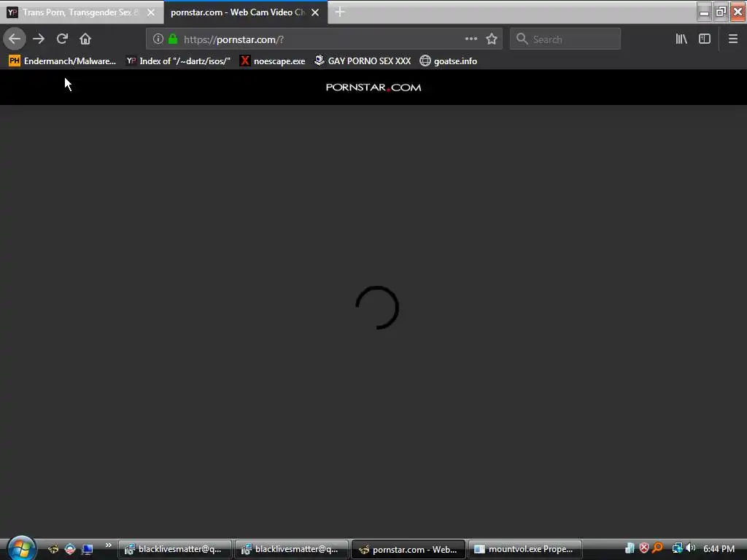
Task: Open the Endermanch/Malware bookmark
Action: [63, 61]
